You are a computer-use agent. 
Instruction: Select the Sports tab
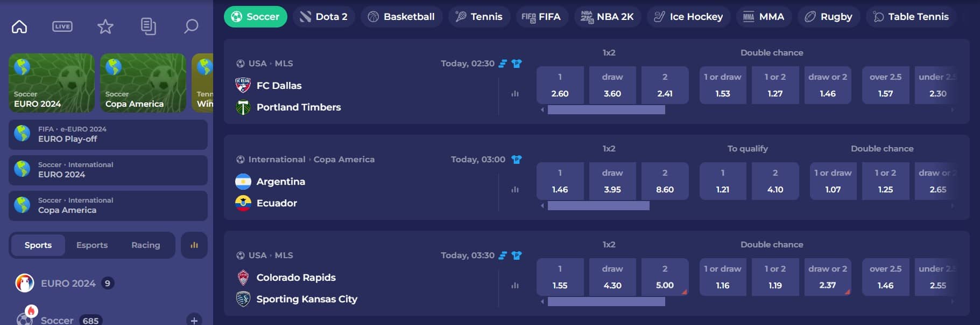coord(38,245)
